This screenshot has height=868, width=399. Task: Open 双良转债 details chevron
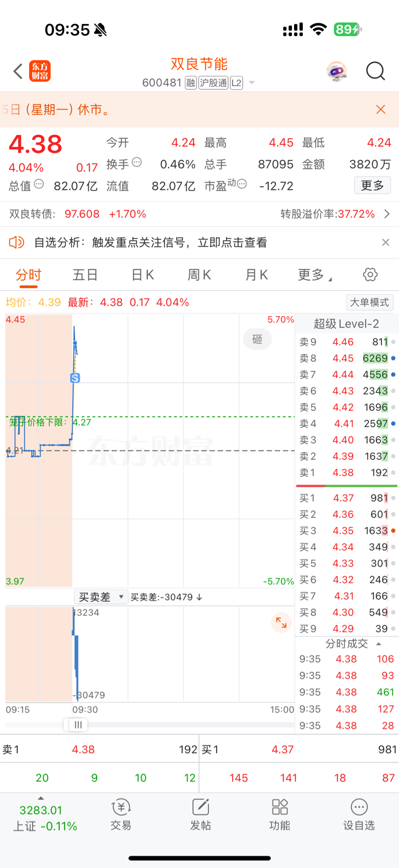tap(387, 214)
